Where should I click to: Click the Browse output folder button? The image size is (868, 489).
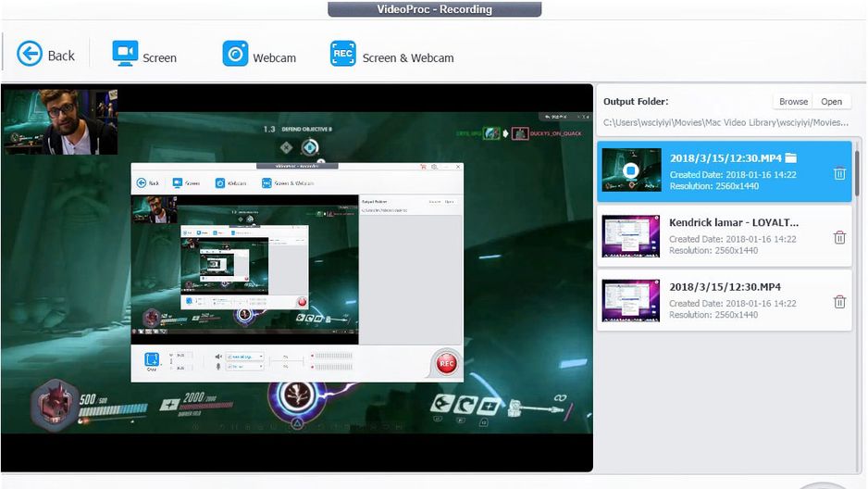point(793,101)
